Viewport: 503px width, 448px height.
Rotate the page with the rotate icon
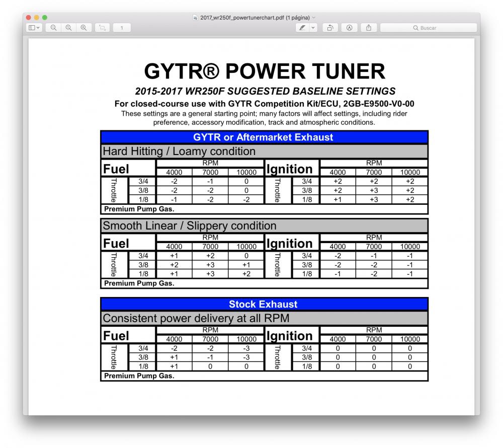pos(330,28)
